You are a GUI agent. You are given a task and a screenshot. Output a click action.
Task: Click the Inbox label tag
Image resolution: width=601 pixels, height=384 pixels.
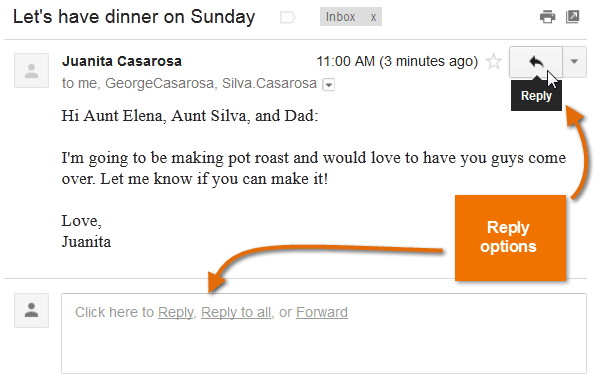point(340,17)
